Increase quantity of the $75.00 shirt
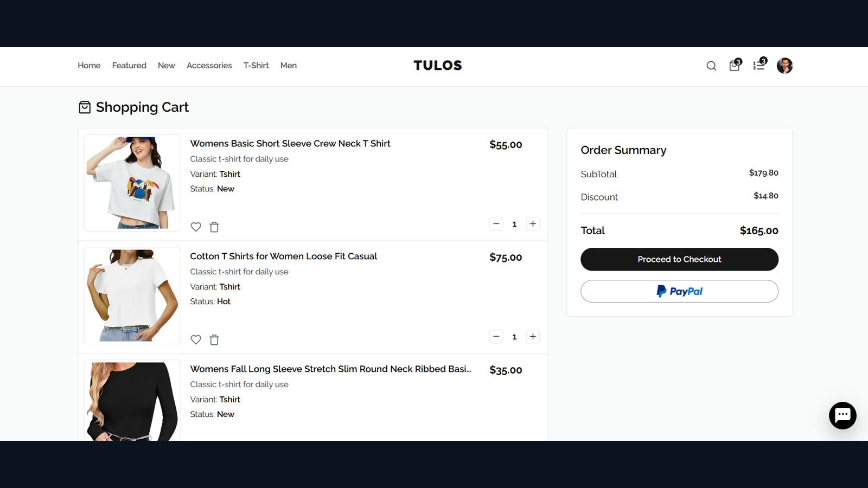This screenshot has width=868, height=488. pyautogui.click(x=533, y=337)
